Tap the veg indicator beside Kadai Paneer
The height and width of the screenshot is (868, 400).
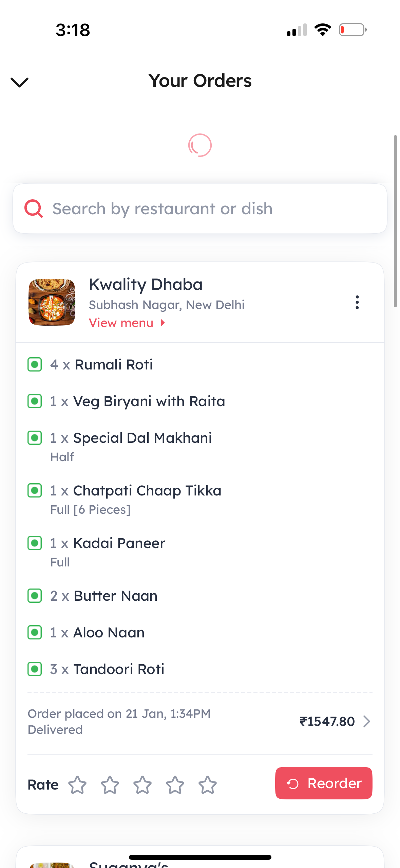pyautogui.click(x=35, y=543)
